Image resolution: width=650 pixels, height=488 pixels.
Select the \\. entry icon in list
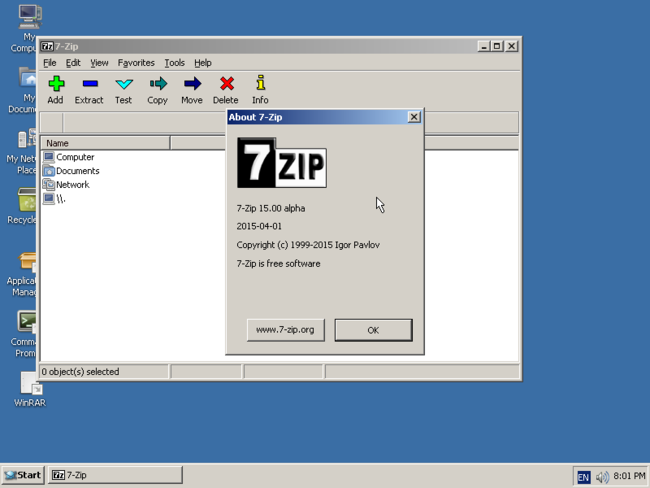tap(49, 199)
